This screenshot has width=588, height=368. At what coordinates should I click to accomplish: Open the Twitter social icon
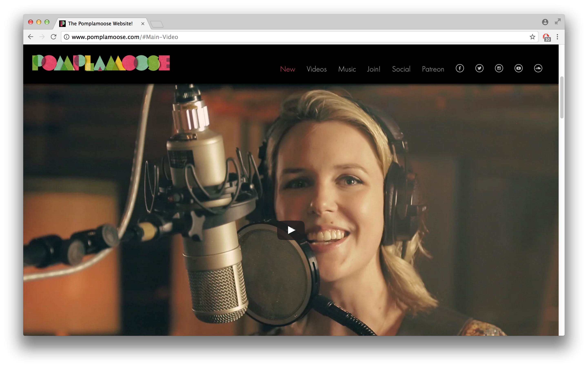(x=479, y=68)
